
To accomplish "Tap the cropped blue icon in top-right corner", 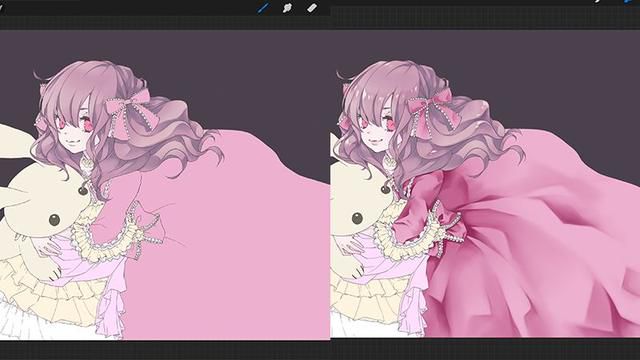I will 629,2.
